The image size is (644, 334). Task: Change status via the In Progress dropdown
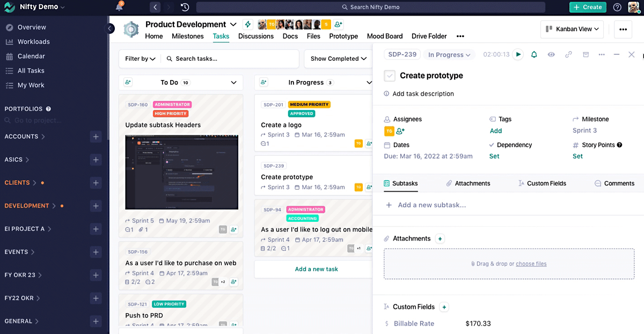pyautogui.click(x=449, y=54)
